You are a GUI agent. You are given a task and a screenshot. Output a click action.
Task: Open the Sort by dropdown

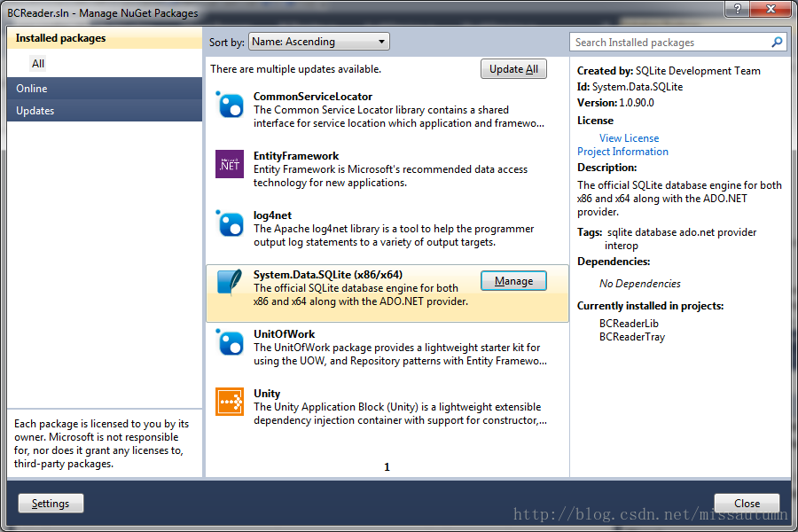coord(319,42)
